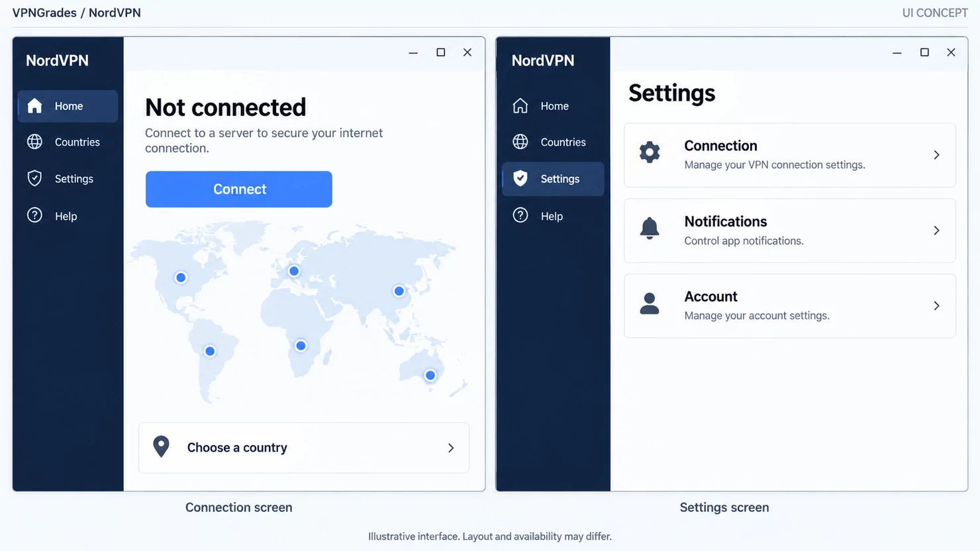Click the Account person icon
The width and height of the screenshot is (980, 551).
[650, 303]
